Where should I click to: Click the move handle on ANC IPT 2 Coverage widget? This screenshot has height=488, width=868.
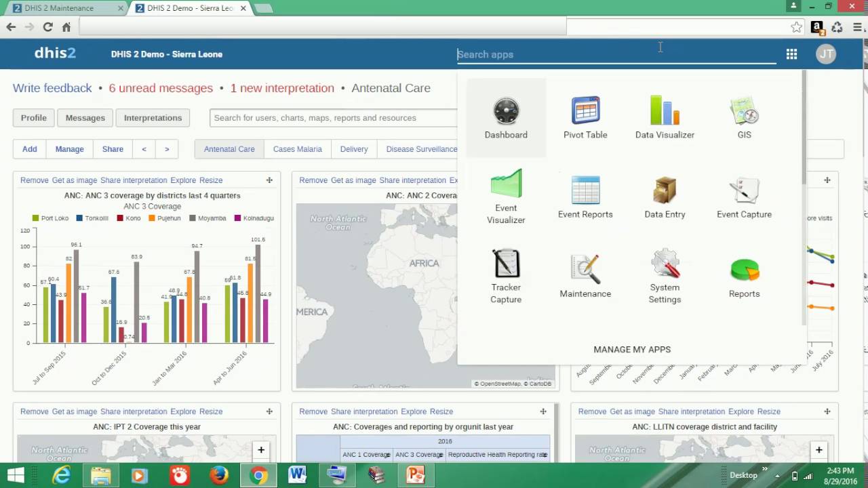click(269, 411)
